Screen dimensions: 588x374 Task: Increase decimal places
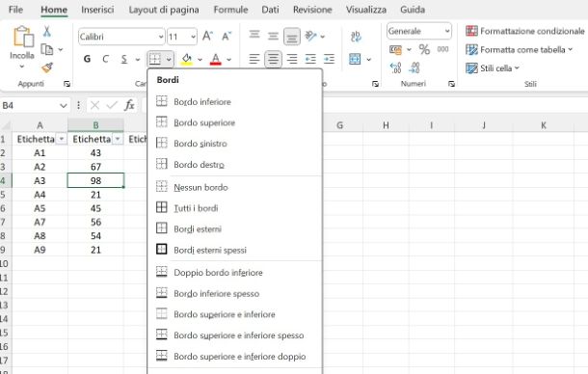396,67
